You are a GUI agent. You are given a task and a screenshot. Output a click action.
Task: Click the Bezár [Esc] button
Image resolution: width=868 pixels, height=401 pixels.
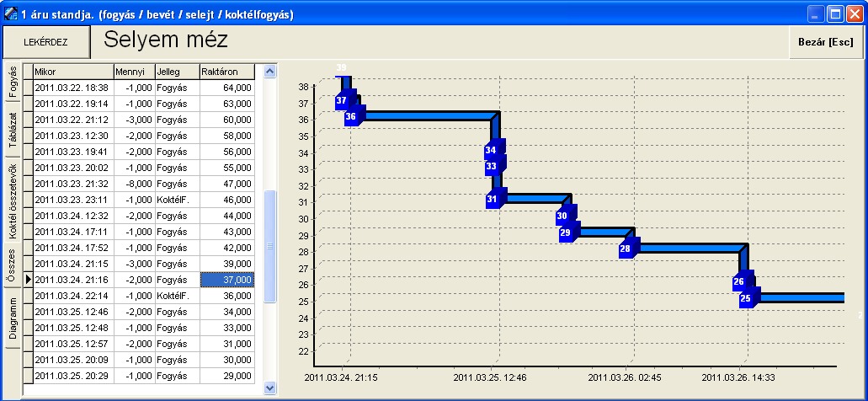coord(825,42)
